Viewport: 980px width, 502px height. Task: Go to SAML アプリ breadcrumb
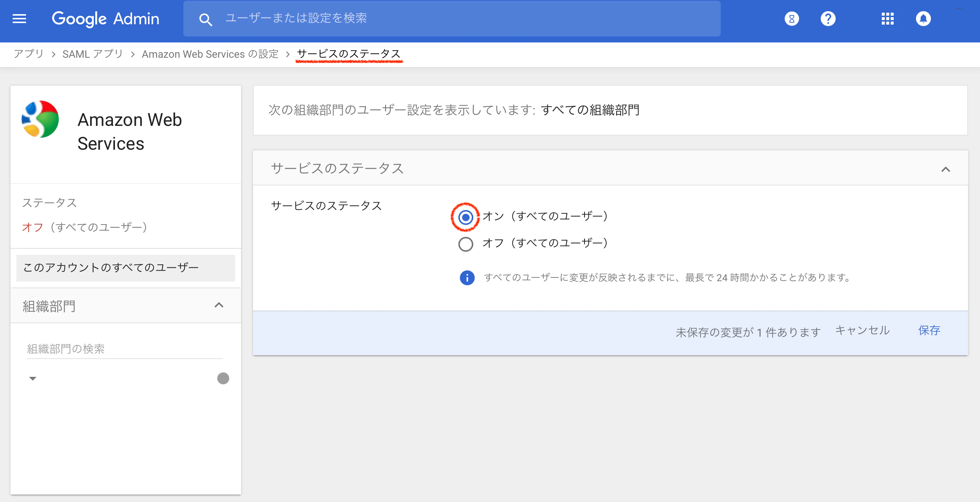(93, 54)
